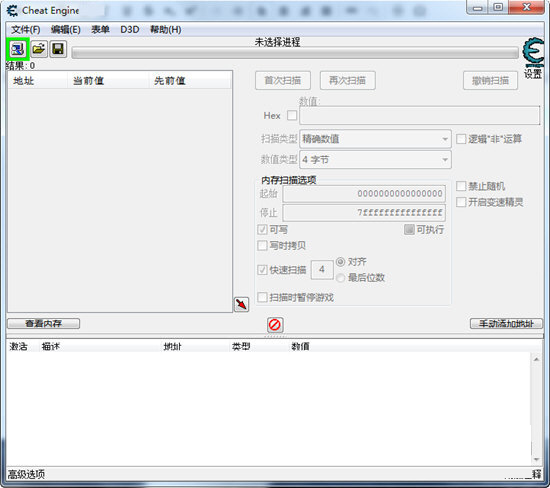Open the 表单 menu
This screenshot has height=488, width=550.
coord(100,29)
